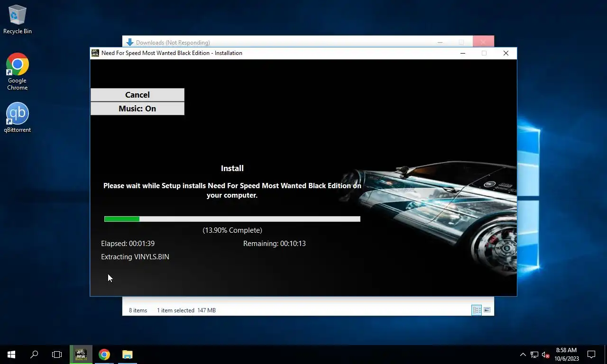
Task: Cancel the game installation
Action: (137, 95)
